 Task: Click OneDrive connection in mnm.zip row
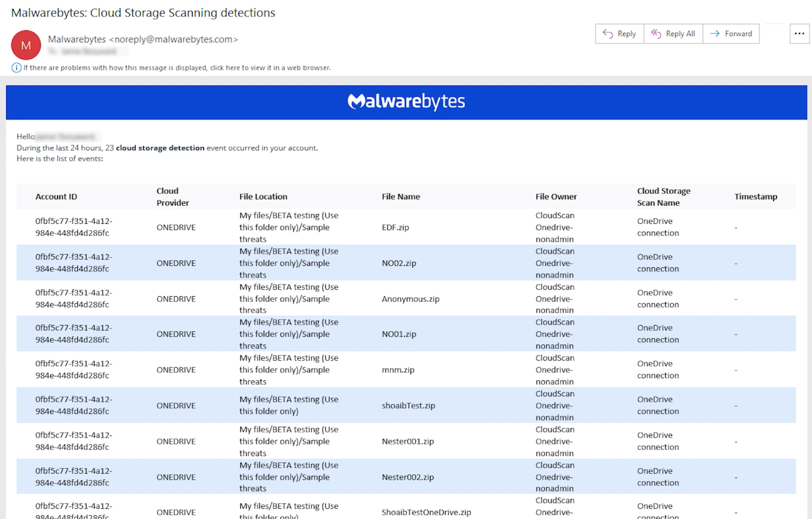(x=658, y=369)
